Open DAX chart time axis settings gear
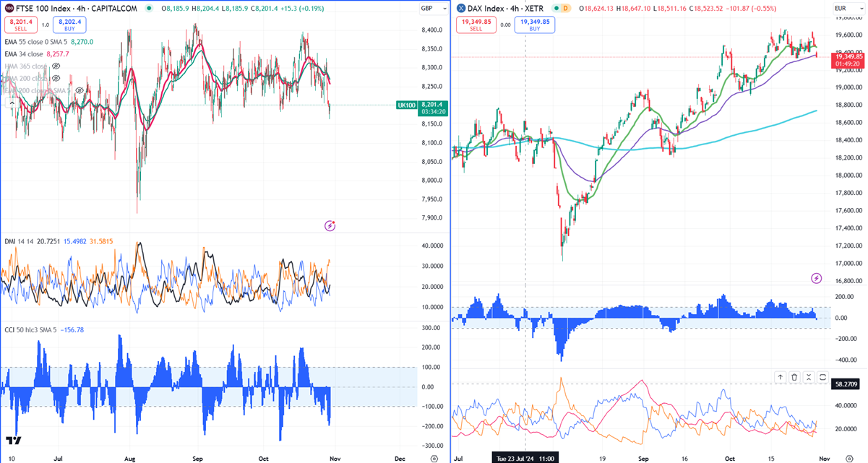This screenshot has height=463, width=868. pyautogui.click(x=849, y=458)
